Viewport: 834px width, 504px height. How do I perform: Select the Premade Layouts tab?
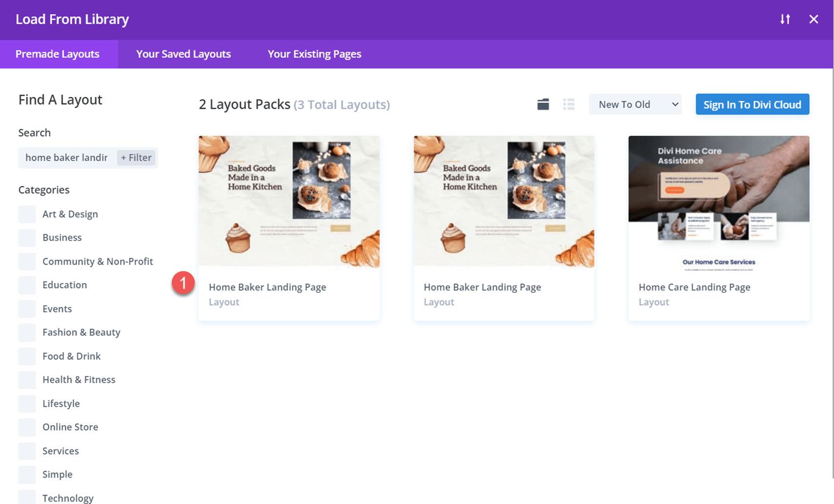pyautogui.click(x=57, y=54)
